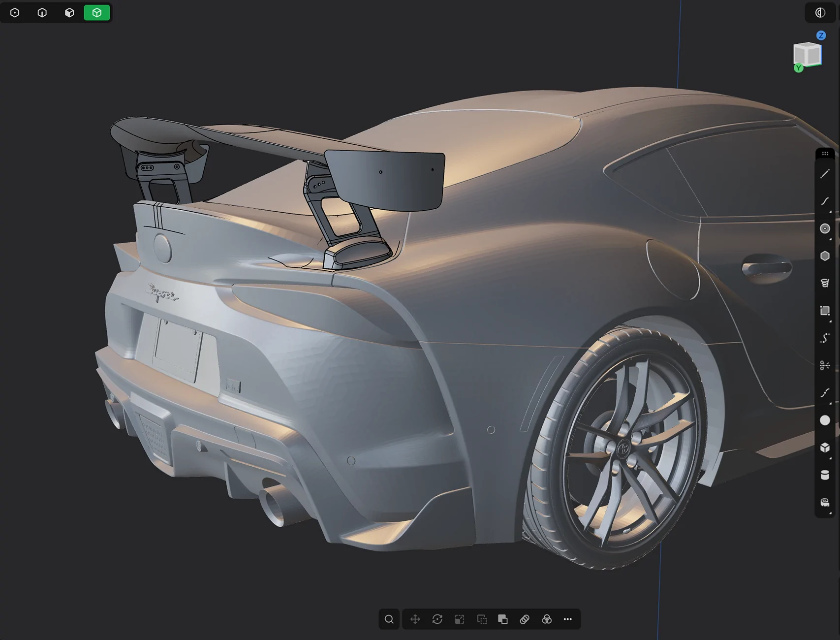Switch to edge selection mode

(42, 13)
